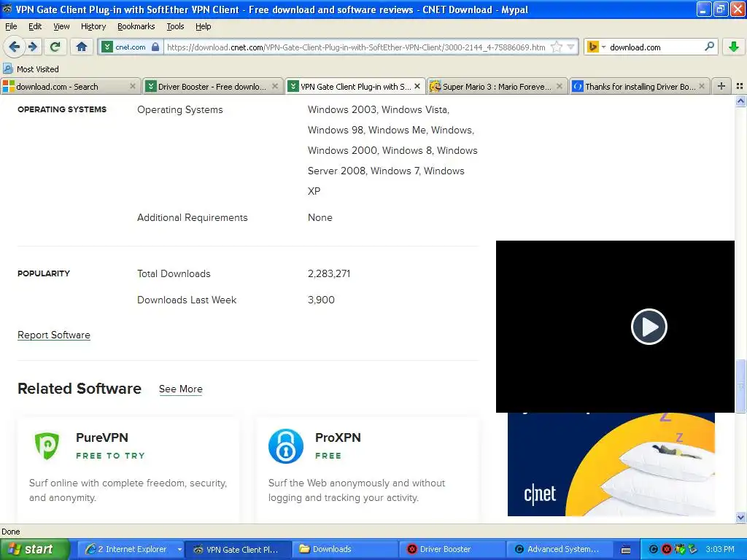Open the Tools menu
The width and height of the screenshot is (747, 560).
point(175,26)
